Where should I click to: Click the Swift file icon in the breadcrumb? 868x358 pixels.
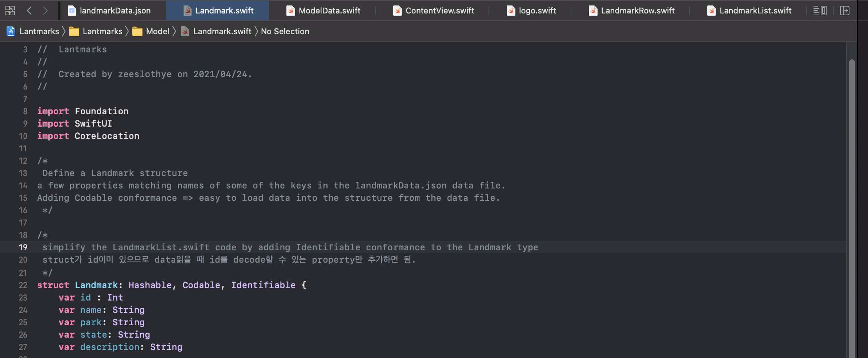pos(185,32)
